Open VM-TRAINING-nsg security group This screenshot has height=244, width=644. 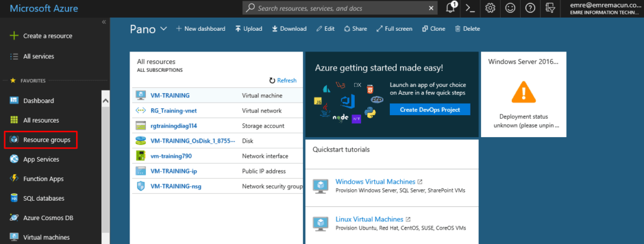point(176,187)
